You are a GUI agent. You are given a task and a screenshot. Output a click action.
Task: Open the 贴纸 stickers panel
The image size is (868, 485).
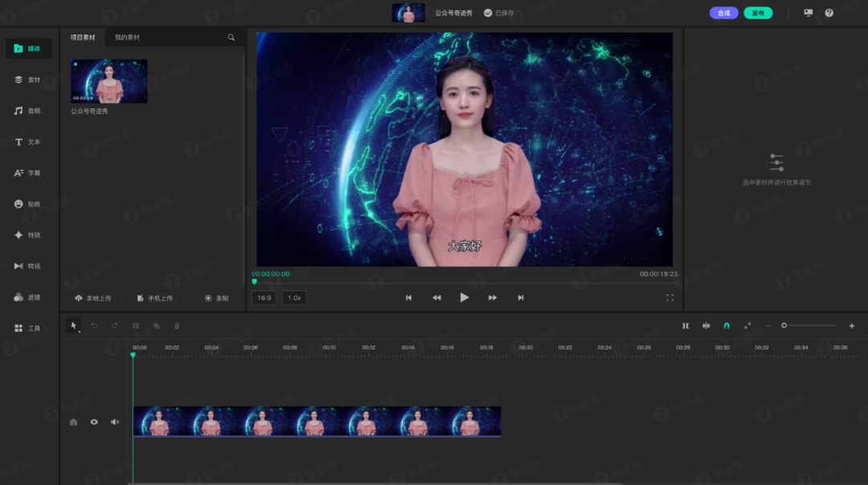(x=28, y=204)
